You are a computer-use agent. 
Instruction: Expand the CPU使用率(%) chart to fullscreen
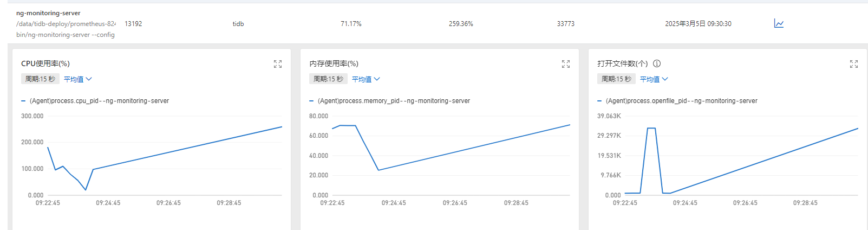pyautogui.click(x=278, y=64)
